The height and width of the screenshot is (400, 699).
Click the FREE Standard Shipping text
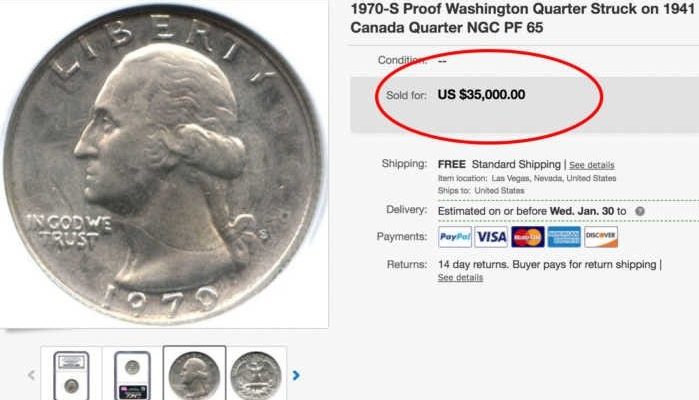point(499,164)
